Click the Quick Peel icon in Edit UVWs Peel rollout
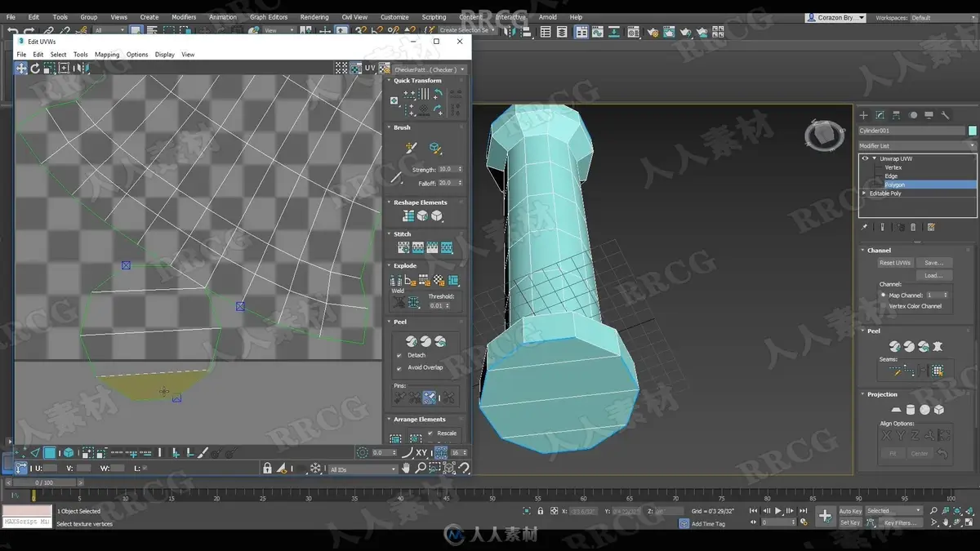 click(x=412, y=341)
